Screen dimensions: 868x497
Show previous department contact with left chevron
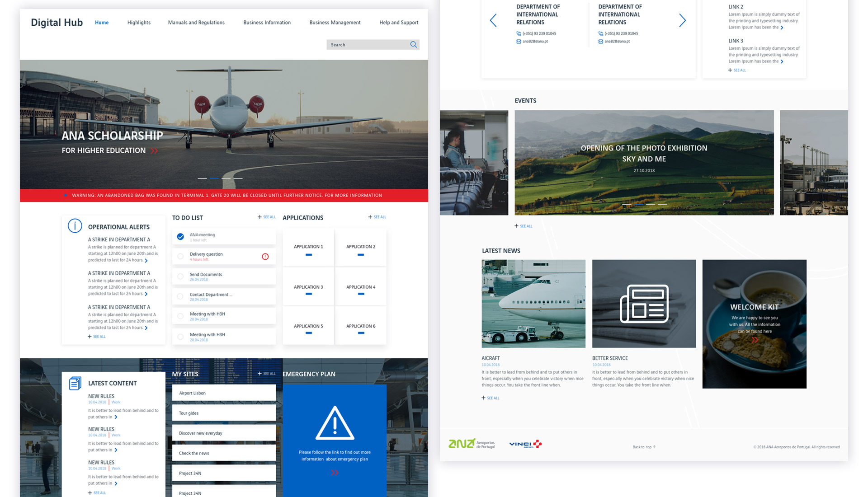[x=493, y=20]
